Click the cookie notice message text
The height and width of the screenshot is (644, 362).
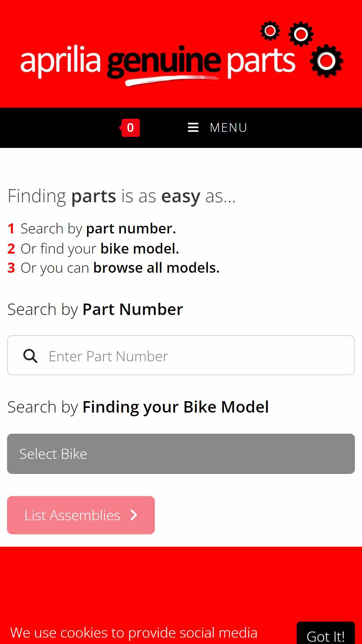click(x=134, y=633)
